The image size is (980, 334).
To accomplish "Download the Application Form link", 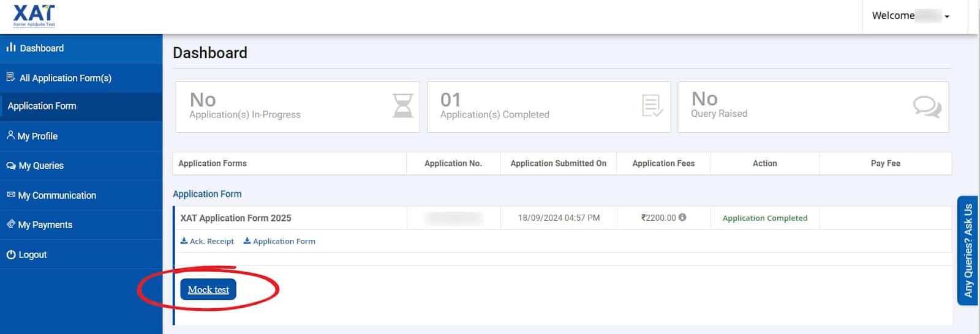I will (279, 241).
